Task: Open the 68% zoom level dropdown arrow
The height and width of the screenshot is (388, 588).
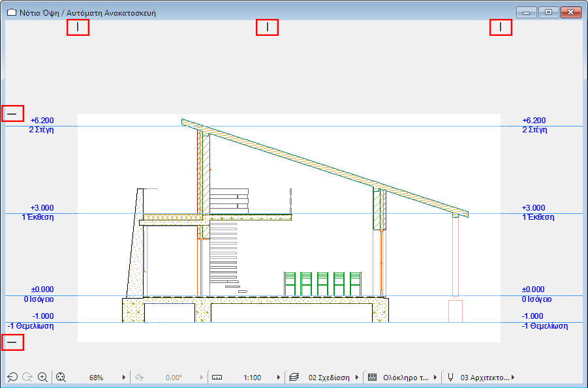Action: [124, 378]
